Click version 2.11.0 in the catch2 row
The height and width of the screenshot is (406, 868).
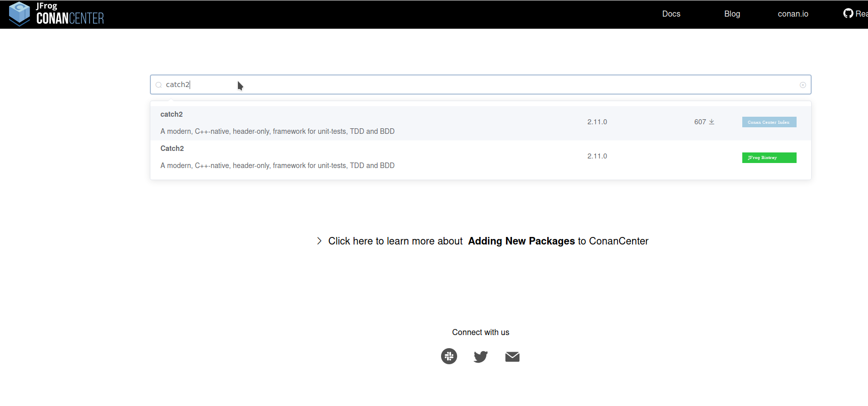pyautogui.click(x=597, y=122)
